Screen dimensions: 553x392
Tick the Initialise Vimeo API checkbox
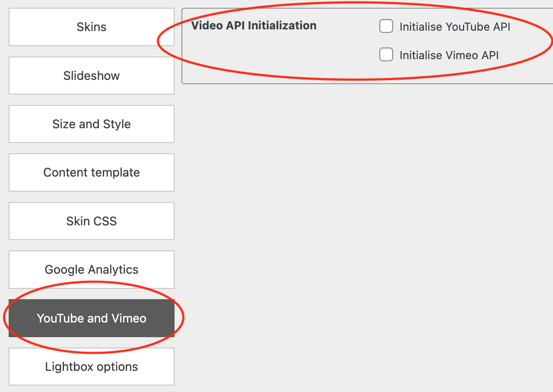tap(386, 55)
